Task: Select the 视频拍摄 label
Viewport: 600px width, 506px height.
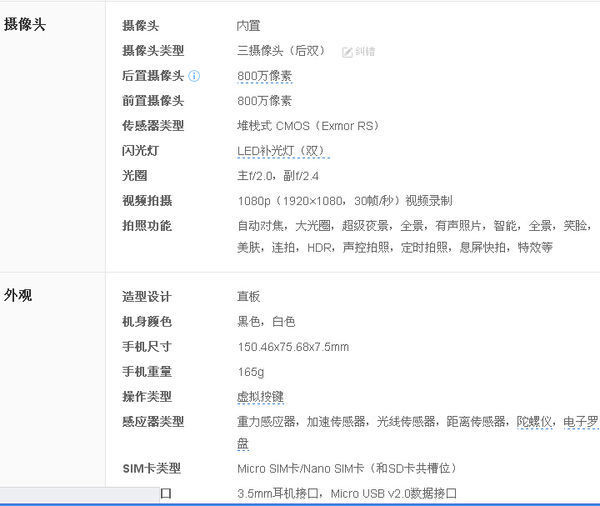Action: point(147,201)
